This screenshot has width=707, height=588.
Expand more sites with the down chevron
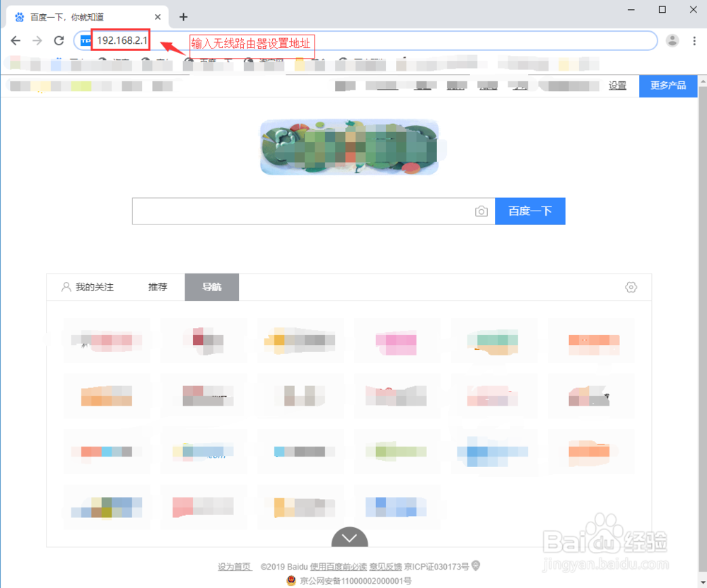[349, 537]
